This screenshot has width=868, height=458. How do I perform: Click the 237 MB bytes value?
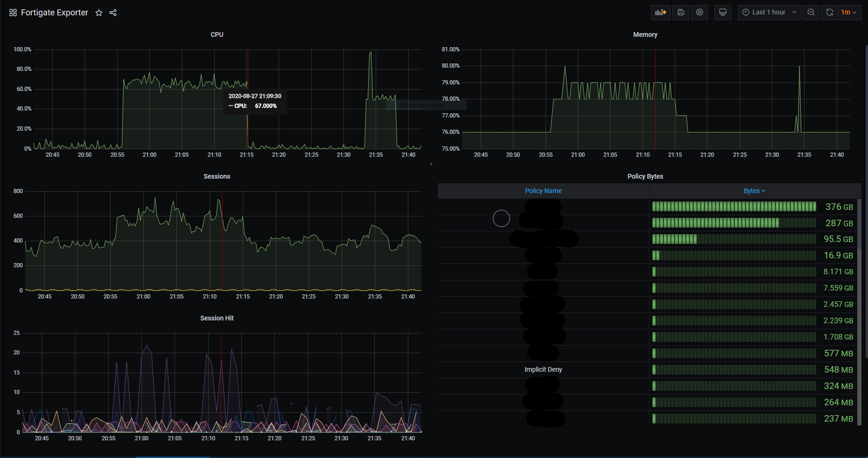coord(839,418)
